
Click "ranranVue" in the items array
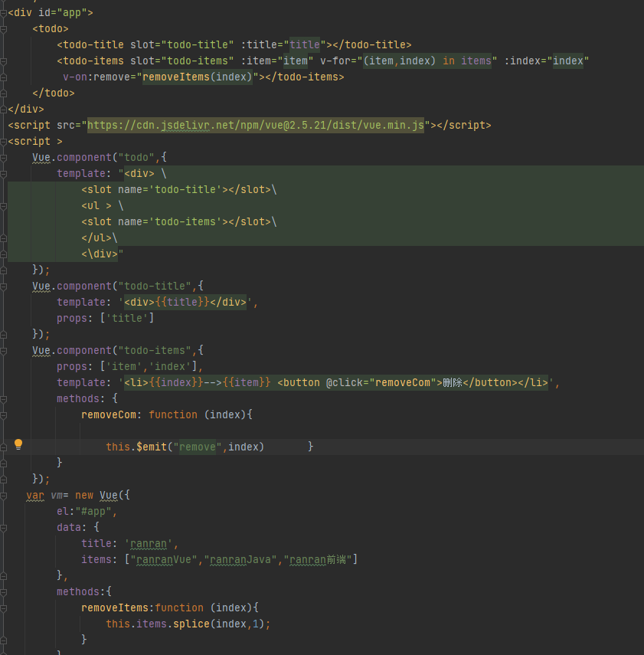pyautogui.click(x=164, y=560)
